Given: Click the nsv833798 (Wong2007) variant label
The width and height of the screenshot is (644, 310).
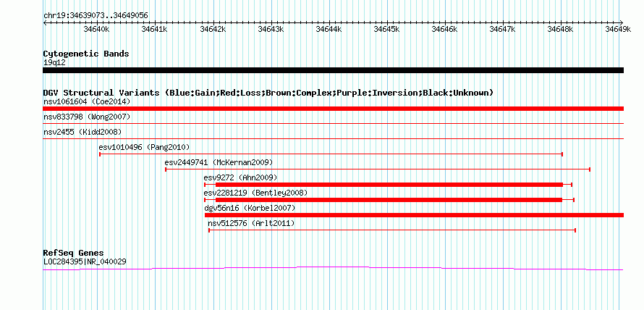Looking at the screenshot, I should (x=87, y=117).
